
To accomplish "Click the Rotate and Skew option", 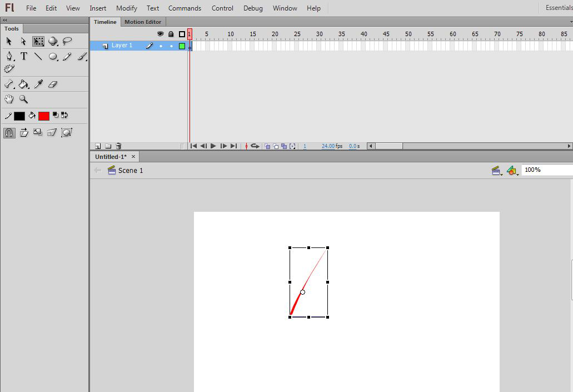I will coord(24,132).
